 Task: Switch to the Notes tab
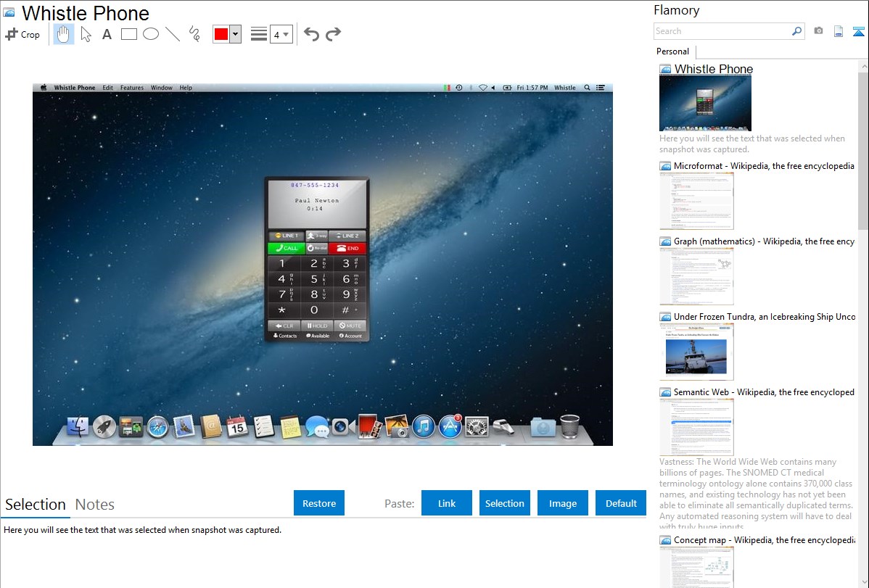click(95, 505)
